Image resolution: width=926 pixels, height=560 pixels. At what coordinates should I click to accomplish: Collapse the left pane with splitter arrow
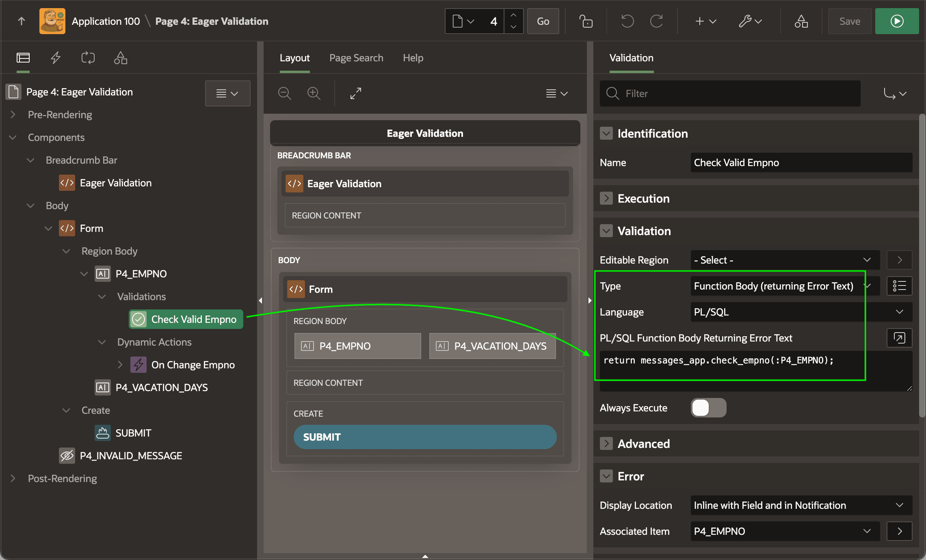(x=260, y=301)
